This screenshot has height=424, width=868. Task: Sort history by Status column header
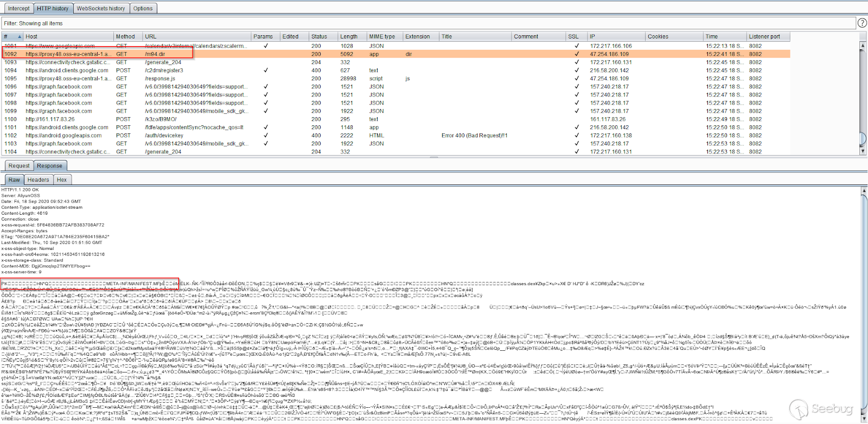319,37
